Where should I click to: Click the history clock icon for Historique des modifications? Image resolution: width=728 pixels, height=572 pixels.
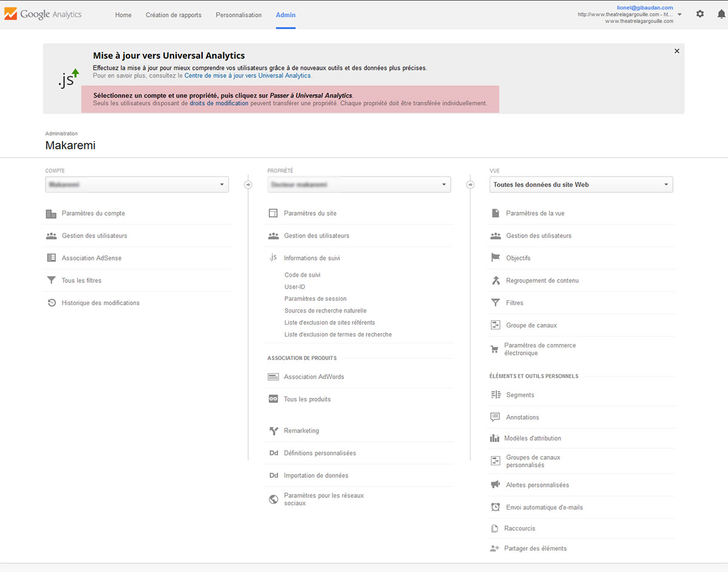tap(52, 303)
